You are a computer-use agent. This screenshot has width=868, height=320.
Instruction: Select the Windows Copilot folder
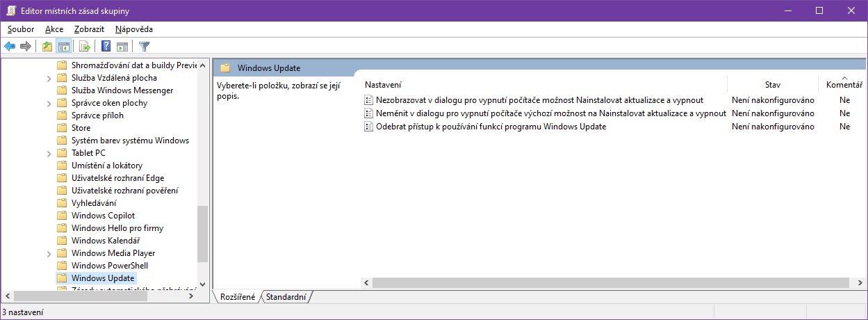(103, 216)
